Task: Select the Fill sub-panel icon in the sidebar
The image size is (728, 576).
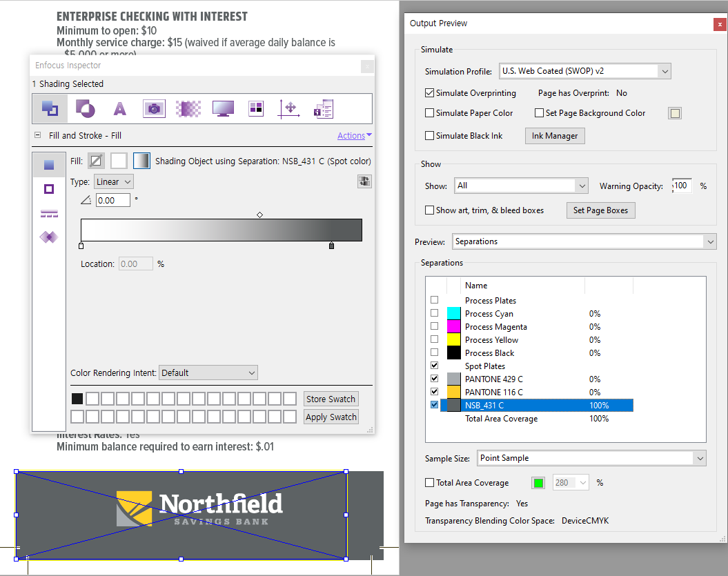Action: point(49,165)
